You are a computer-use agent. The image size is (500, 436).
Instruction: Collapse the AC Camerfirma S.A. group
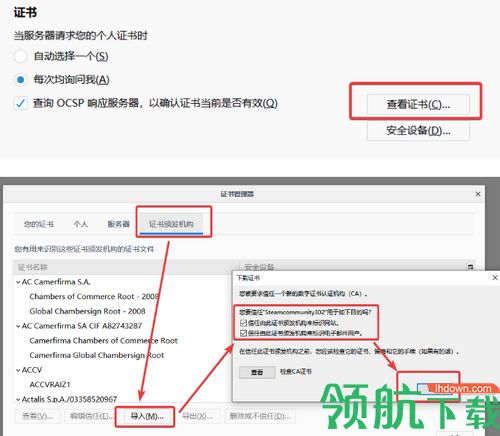coord(18,282)
